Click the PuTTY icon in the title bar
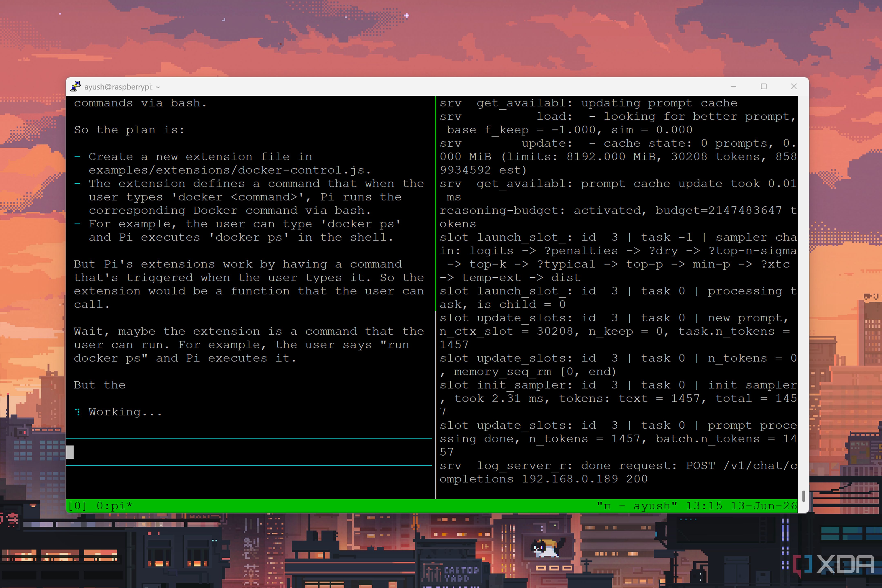The width and height of the screenshot is (882, 588). point(75,86)
